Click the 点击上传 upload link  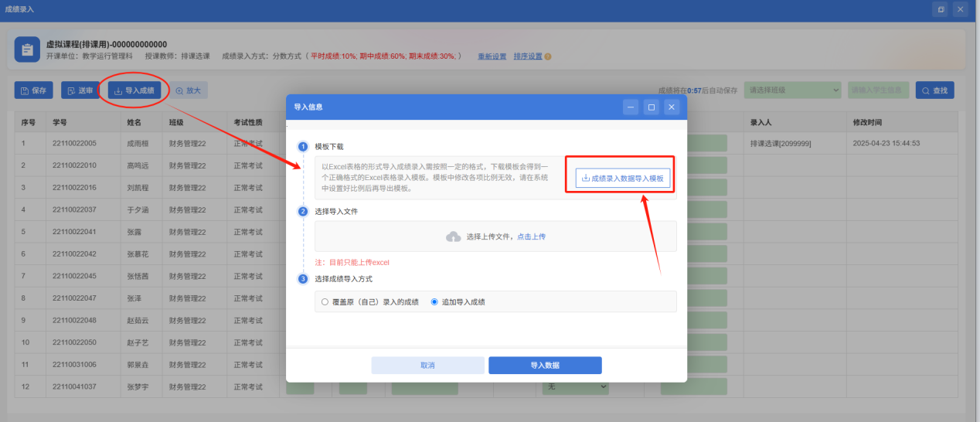pos(531,237)
